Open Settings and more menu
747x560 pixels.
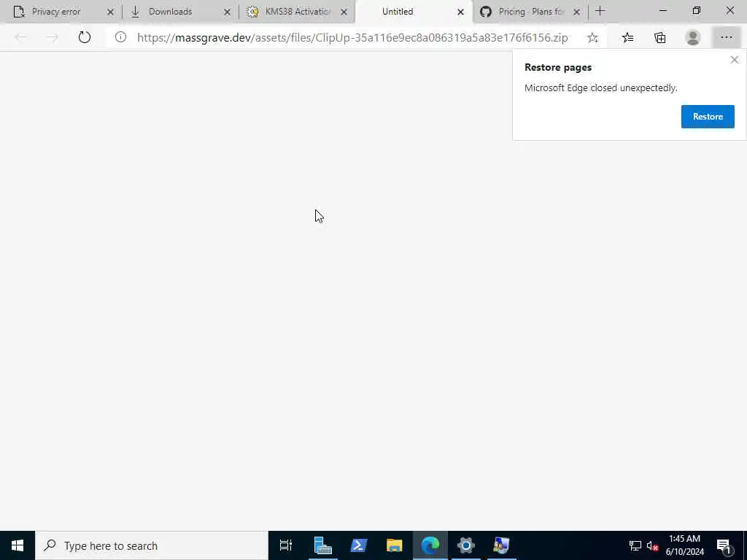(726, 38)
